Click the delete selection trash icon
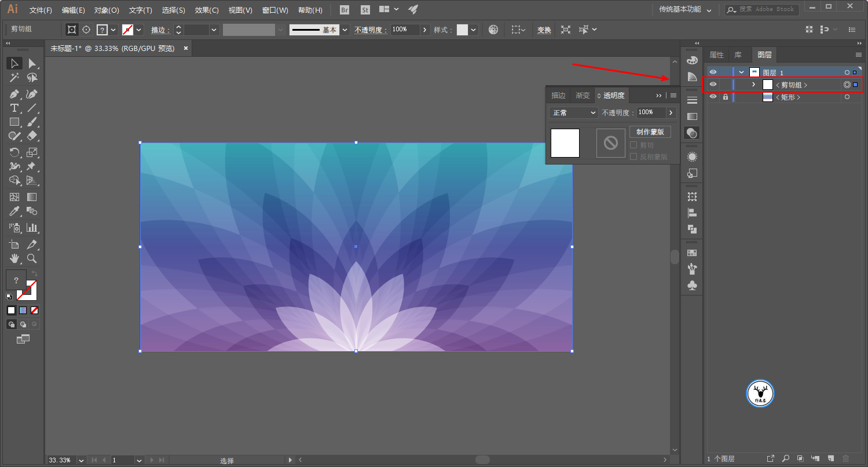This screenshot has width=868, height=467. [x=845, y=458]
